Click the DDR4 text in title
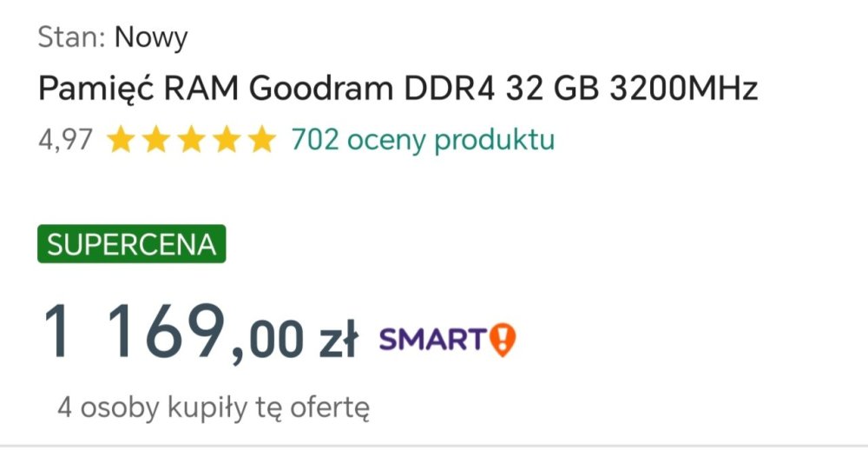This screenshot has width=868, height=470. click(445, 89)
